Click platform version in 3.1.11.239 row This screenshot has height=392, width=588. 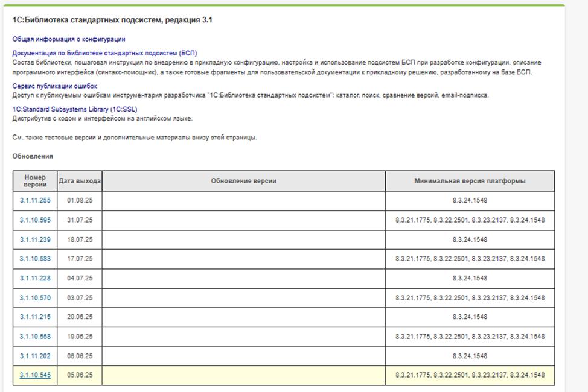click(x=470, y=239)
